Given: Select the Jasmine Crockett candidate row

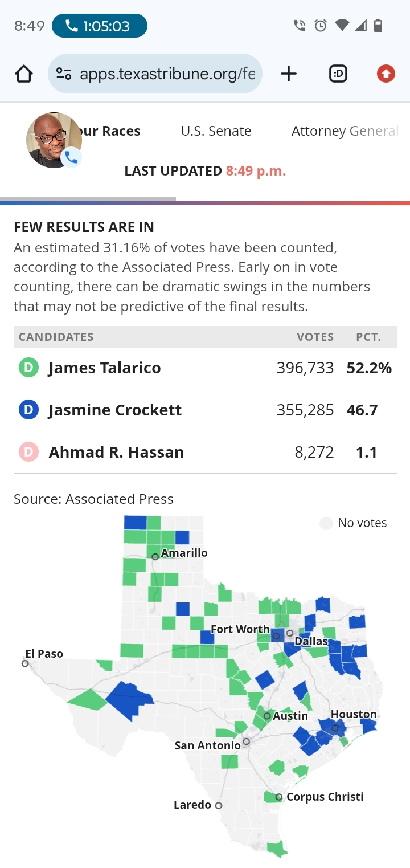Looking at the screenshot, I should tap(205, 410).
